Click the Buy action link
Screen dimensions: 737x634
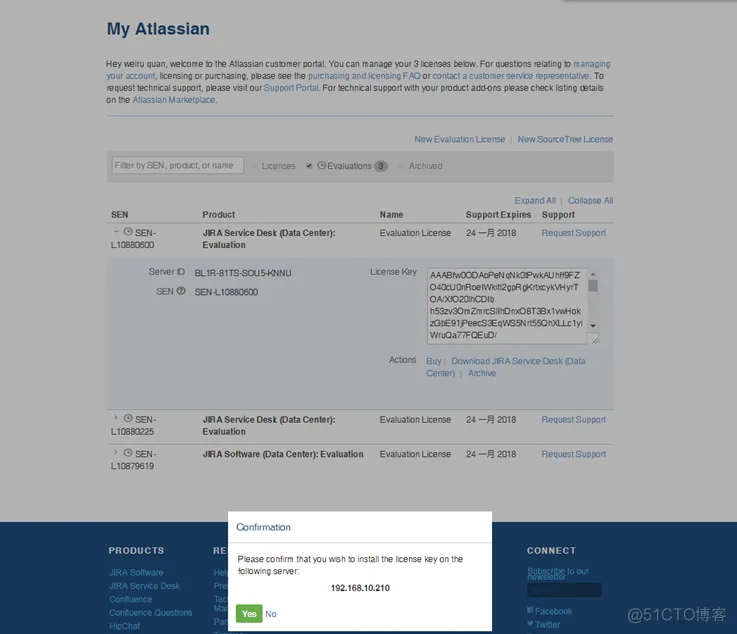tap(434, 361)
